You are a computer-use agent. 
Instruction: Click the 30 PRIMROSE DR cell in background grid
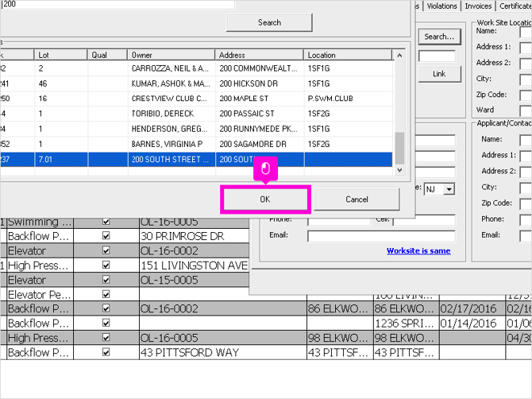point(194,236)
